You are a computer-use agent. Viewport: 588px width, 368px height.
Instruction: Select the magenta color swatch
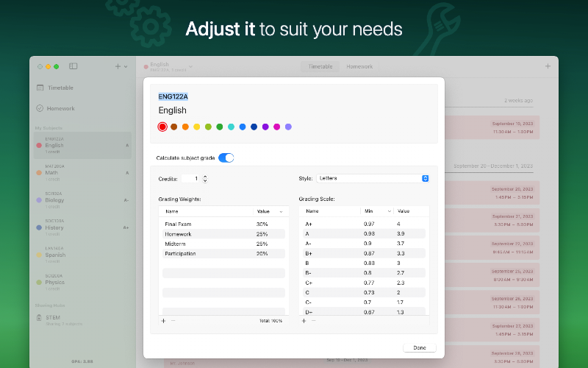point(277,127)
